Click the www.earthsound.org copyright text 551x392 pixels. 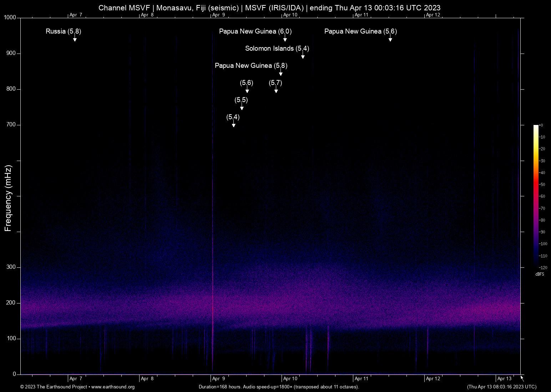[77, 387]
